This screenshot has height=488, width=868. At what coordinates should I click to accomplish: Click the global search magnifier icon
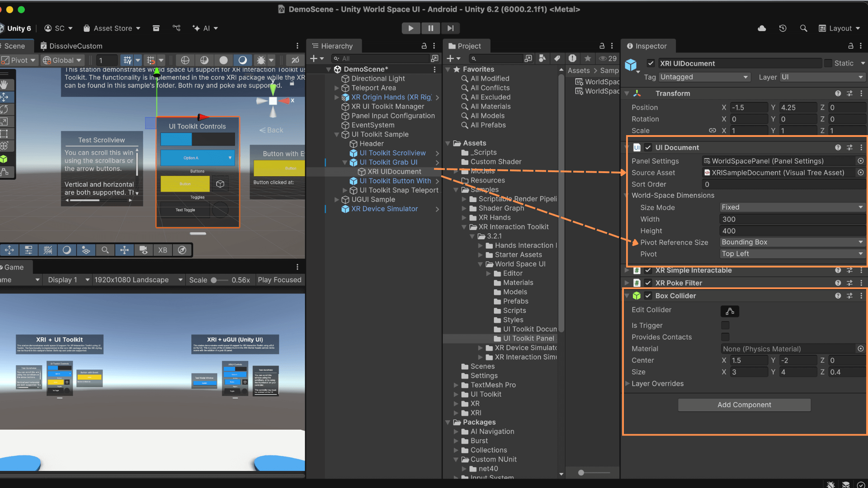click(803, 28)
